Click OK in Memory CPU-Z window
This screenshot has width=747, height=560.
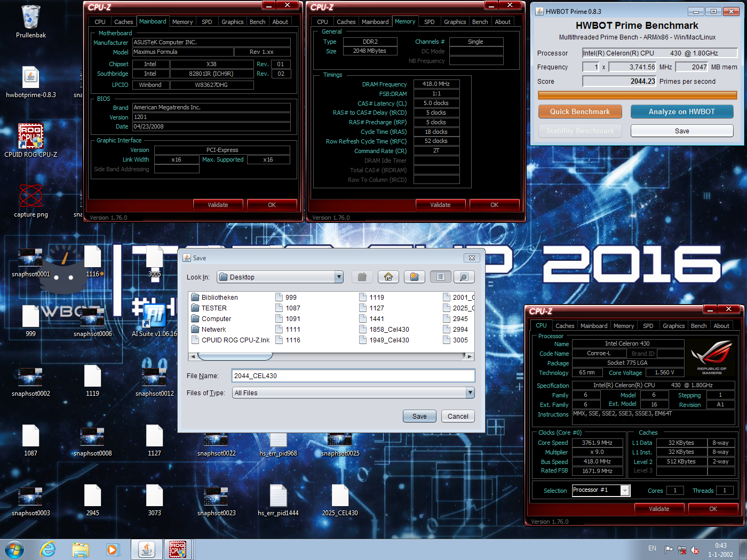(494, 205)
